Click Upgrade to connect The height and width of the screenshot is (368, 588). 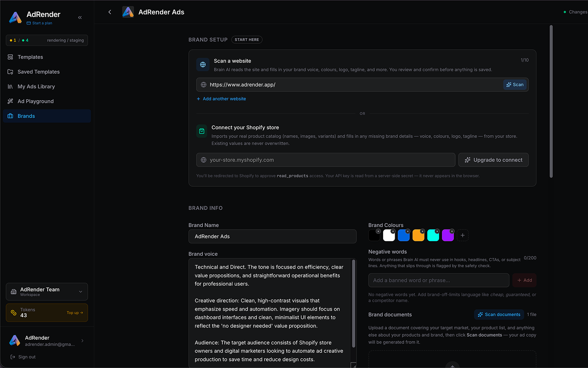[x=493, y=160]
